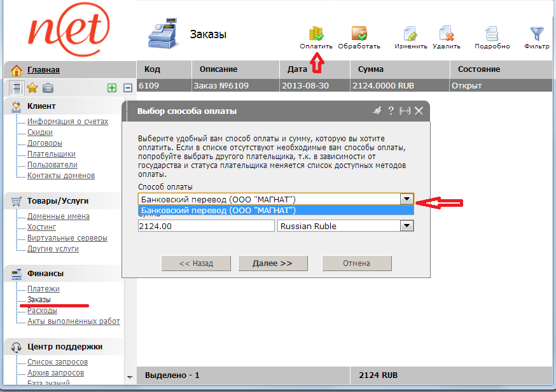
Task: Click the << Назад button
Action: (196, 263)
